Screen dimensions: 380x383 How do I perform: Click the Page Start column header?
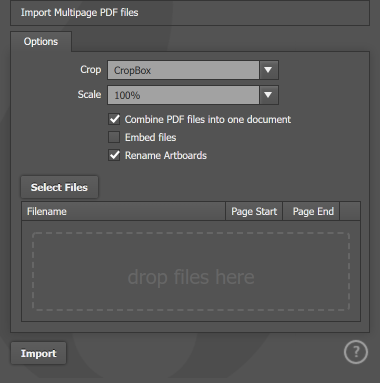pos(254,211)
